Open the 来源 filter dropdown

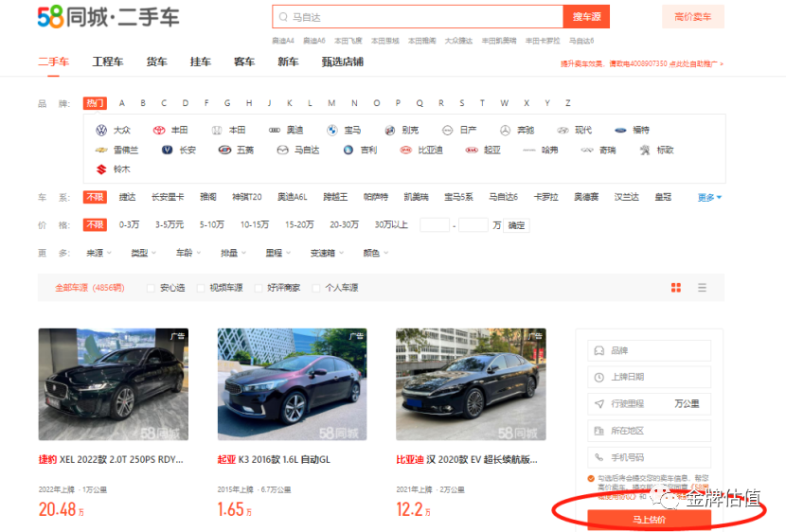tap(98, 253)
